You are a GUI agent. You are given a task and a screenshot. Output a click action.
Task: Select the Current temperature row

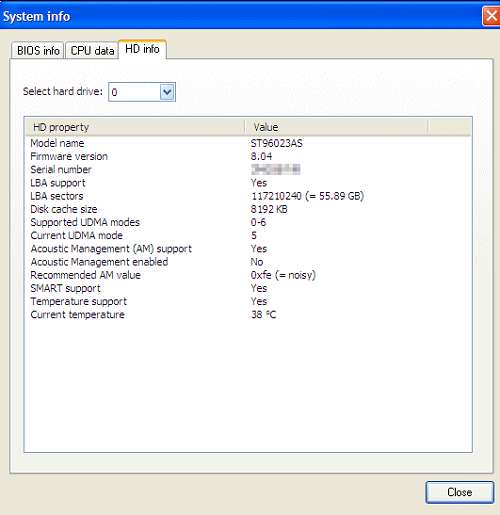click(248, 315)
